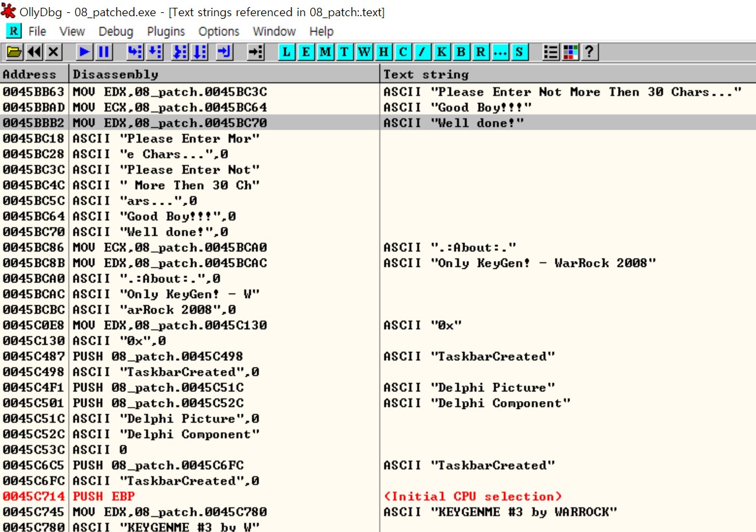This screenshot has width=756, height=532.
Task: Open debugging options list icon
Action: pos(551,52)
